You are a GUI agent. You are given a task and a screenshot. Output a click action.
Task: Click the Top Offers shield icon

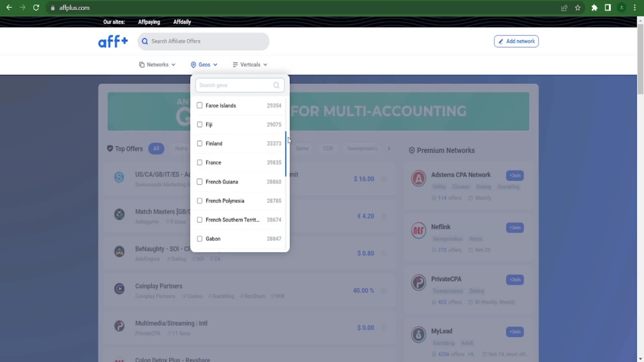coord(110,148)
